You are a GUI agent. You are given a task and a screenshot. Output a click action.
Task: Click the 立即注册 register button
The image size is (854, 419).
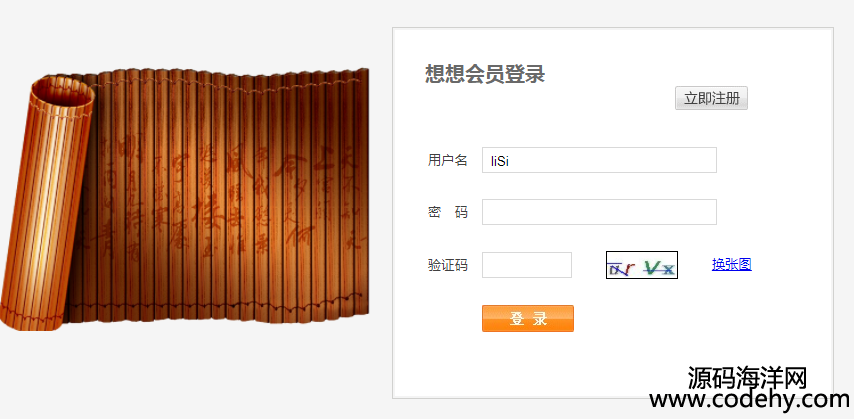coord(711,98)
